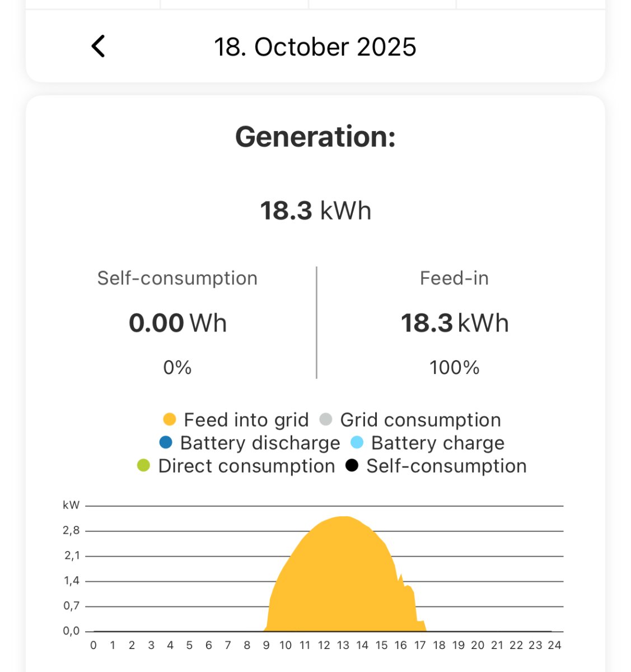Tap the 18. October 2025 date
The image size is (631, 672).
pyautogui.click(x=315, y=47)
